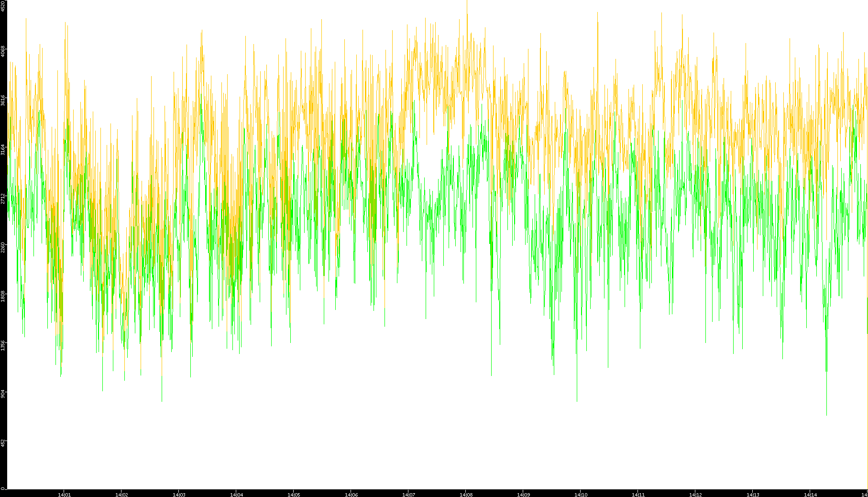868x497 pixels.
Task: Select the 14:10 time axis label
Action: 581,495
